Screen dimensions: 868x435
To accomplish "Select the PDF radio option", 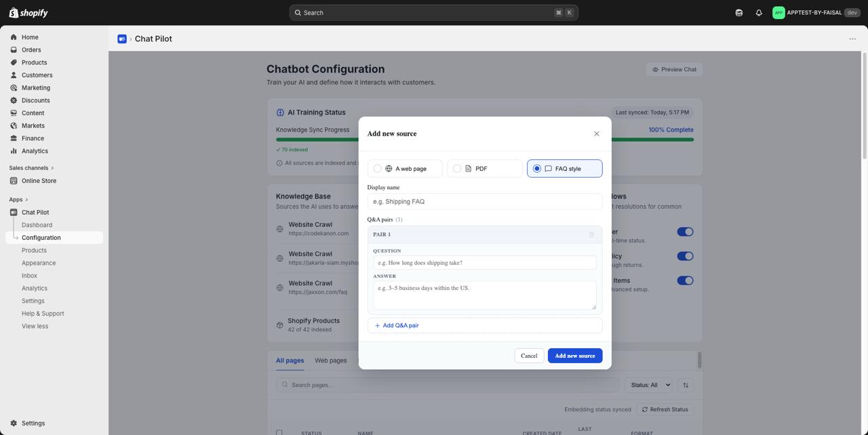I will click(x=457, y=169).
